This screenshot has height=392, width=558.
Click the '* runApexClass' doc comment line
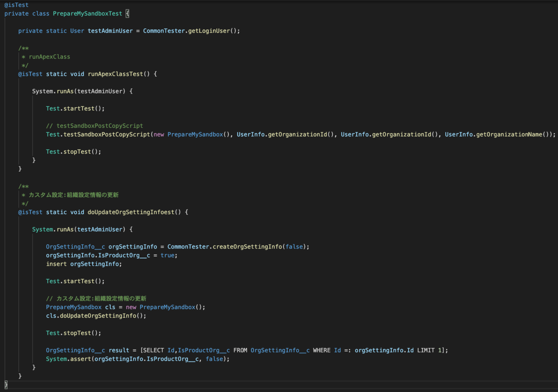tap(46, 57)
